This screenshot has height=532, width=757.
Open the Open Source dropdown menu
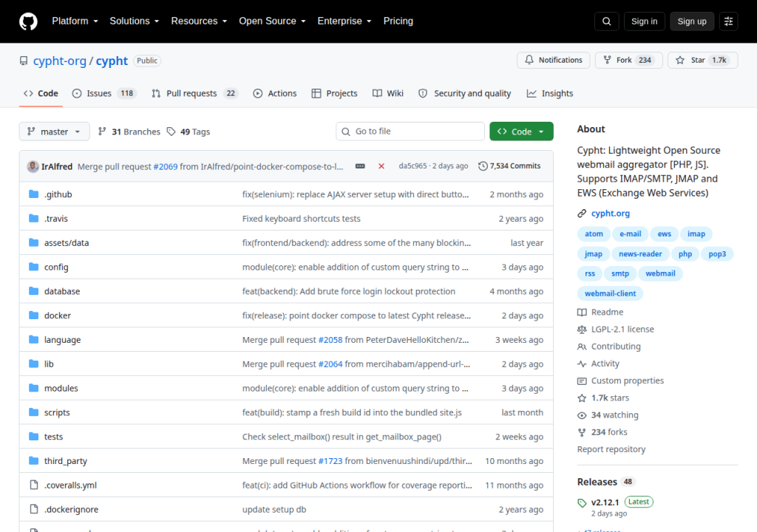[272, 21]
